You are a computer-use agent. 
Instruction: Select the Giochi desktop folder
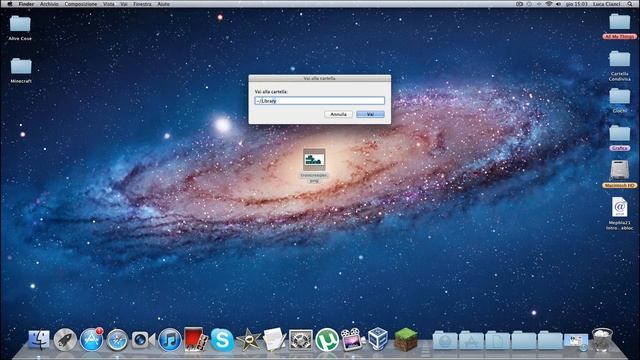[x=620, y=101]
